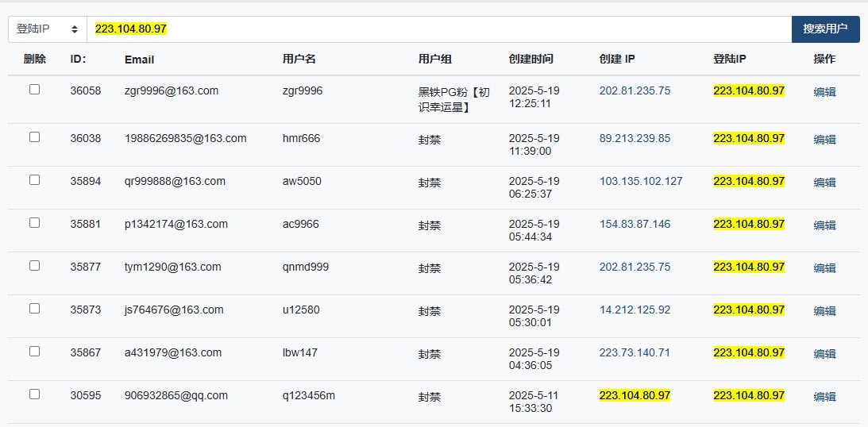Viewport: 868px width, 427px height.
Task: Click creation IP 14.212.125.92
Action: click(635, 310)
